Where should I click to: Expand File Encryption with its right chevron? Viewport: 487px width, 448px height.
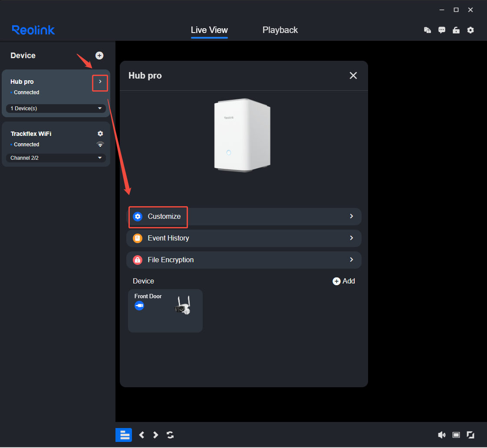(352, 260)
